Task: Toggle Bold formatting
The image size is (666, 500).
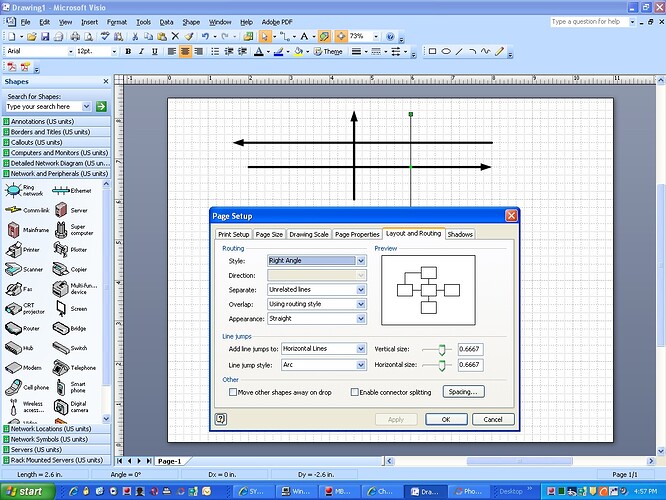Action: (x=128, y=51)
